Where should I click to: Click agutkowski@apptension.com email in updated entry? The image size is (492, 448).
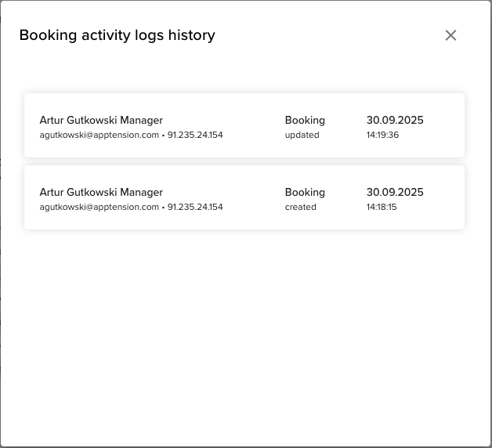click(99, 135)
